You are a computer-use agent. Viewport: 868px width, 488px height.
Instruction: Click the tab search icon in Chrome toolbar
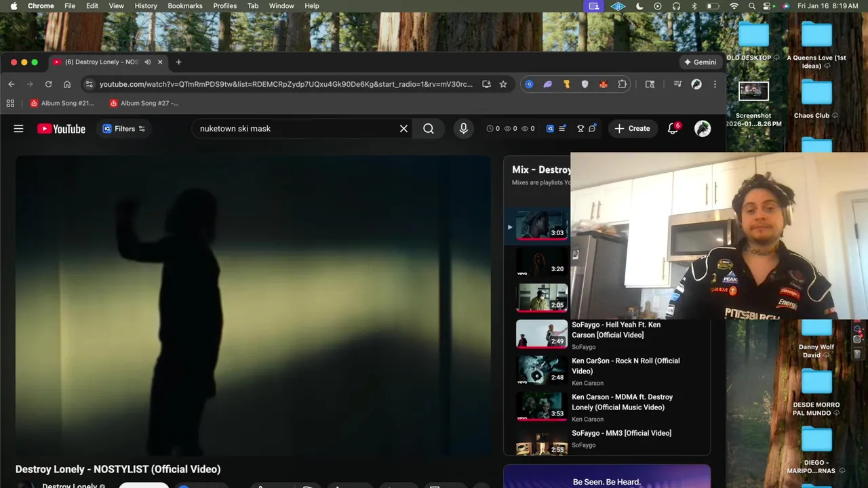pos(650,84)
